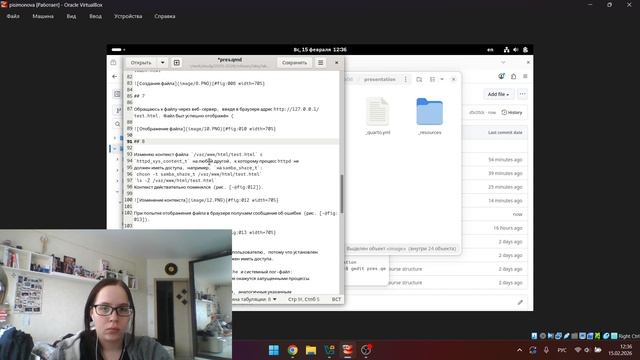Screen dimensions: 640x360
Task: Open the GNOME activities indicator
Action: 118,50
